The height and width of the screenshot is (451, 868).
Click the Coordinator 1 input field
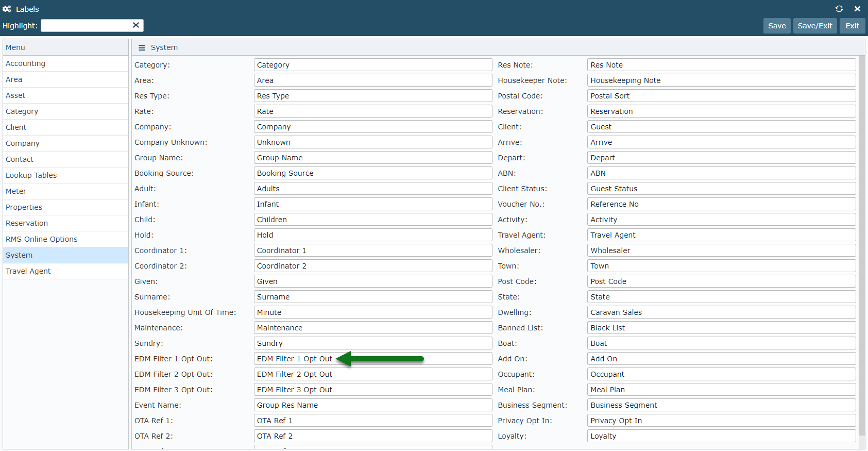[373, 250]
